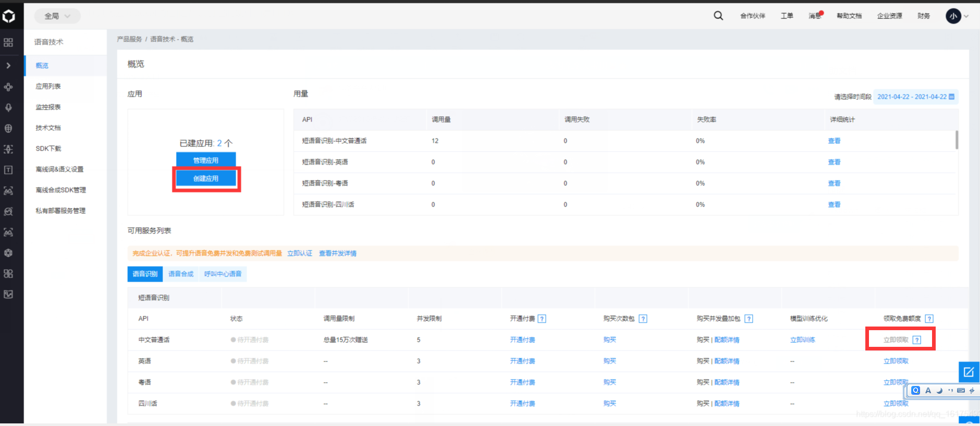Open 消息 notifications in top bar
The height and width of the screenshot is (426, 980).
[815, 16]
